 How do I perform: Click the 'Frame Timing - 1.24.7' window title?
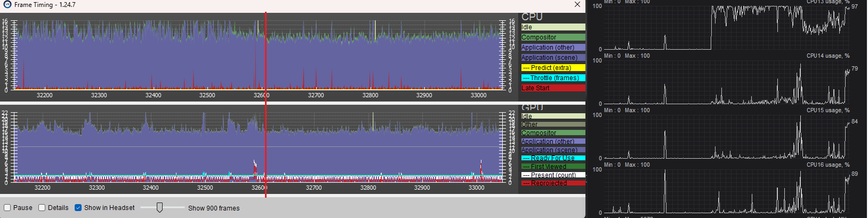coord(45,5)
